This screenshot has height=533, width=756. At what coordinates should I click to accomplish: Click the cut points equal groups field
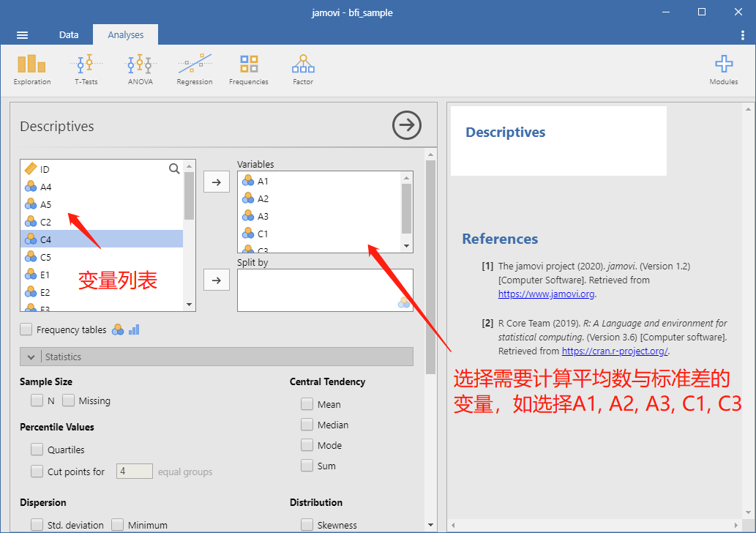click(x=135, y=471)
